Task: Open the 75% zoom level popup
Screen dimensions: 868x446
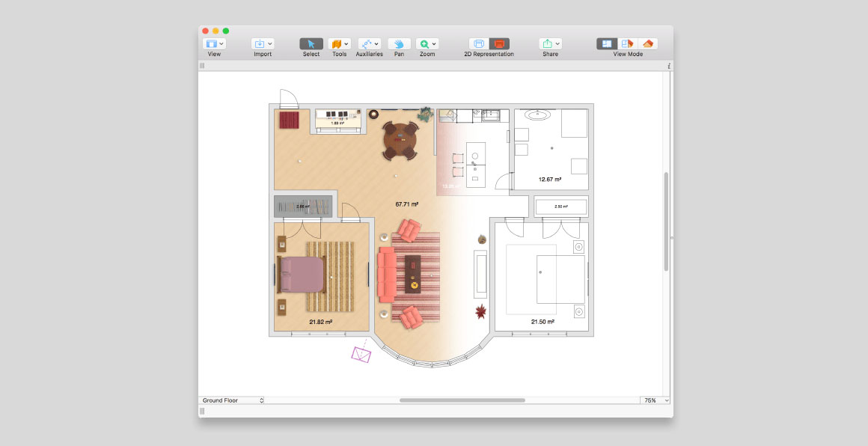Action: [x=656, y=400]
